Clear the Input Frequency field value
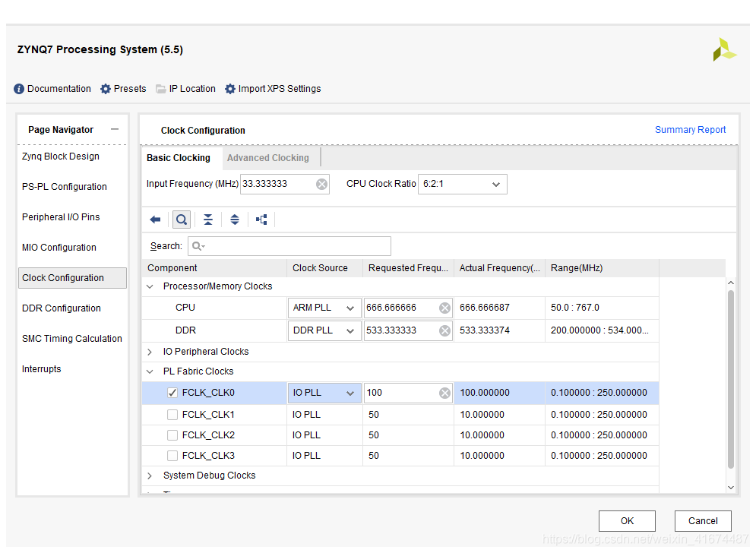This screenshot has width=756, height=553. [321, 184]
